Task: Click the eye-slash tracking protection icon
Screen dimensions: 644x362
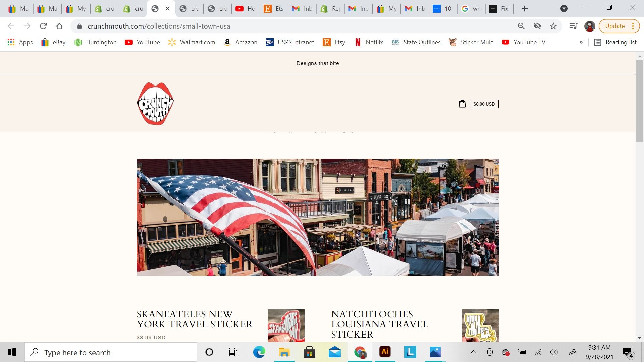Action: (x=537, y=26)
